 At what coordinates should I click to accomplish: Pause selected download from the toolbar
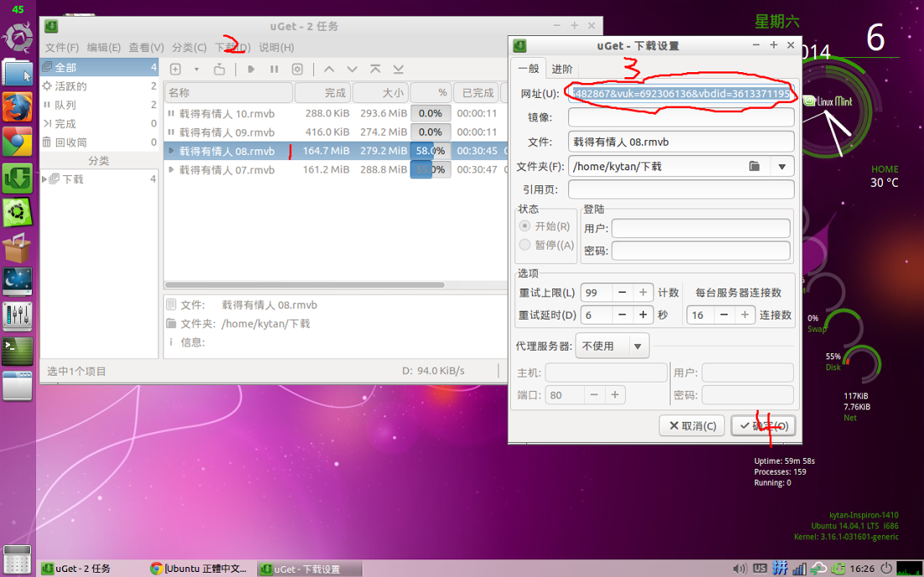coord(274,70)
